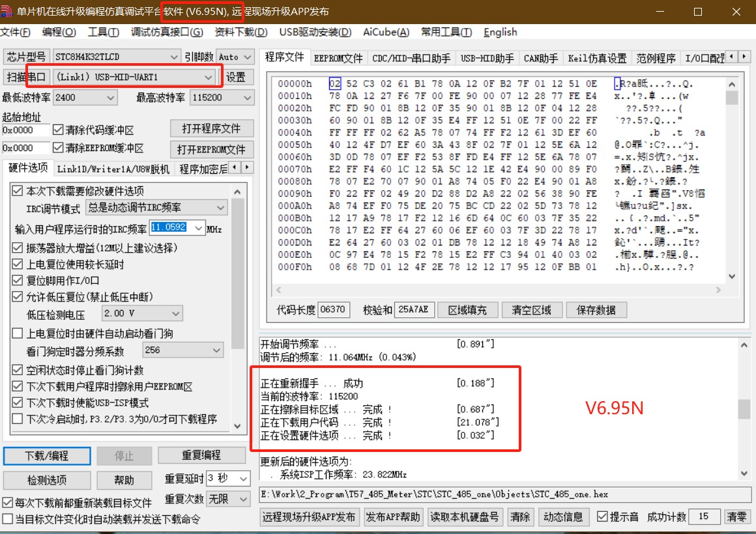This screenshot has width=756, height=534.
Task: Click the 检测选项 button
Action: [x=47, y=480]
